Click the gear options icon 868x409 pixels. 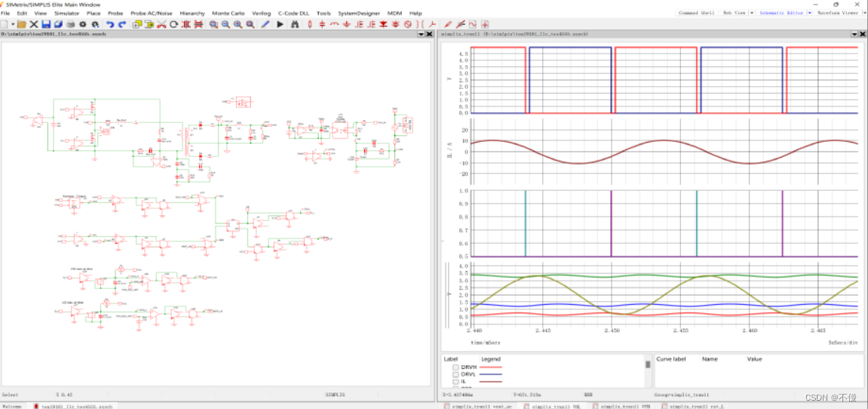83,24
